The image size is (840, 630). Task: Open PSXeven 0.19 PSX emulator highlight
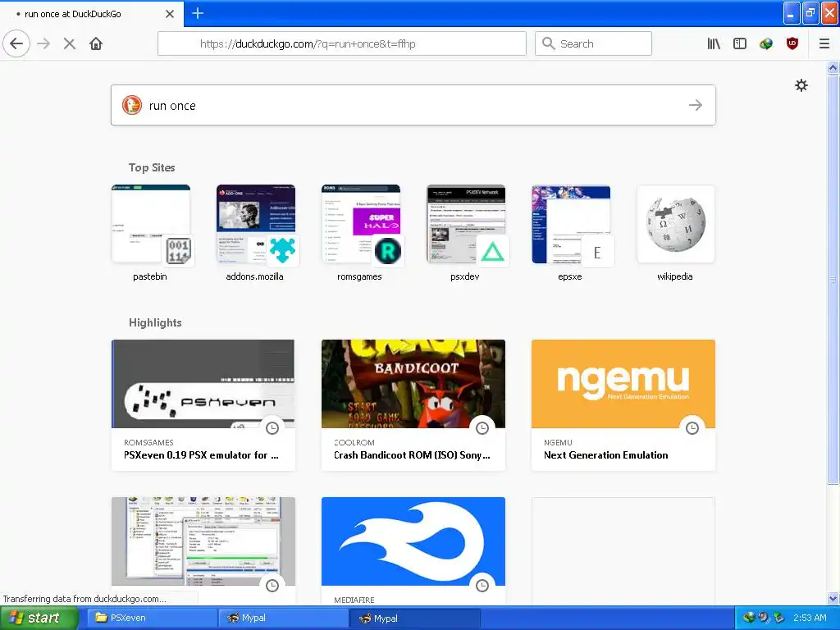[x=203, y=405]
